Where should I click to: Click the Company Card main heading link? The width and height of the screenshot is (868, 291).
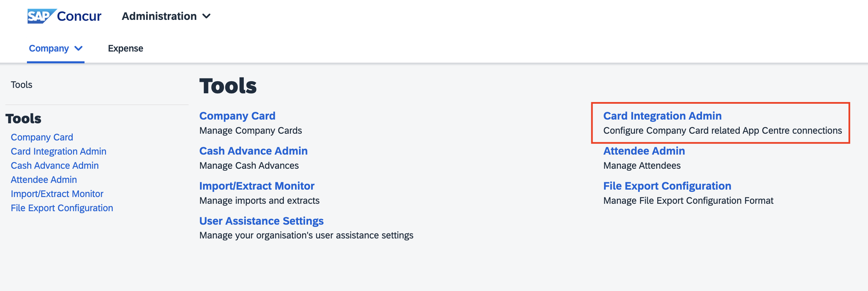tap(237, 116)
